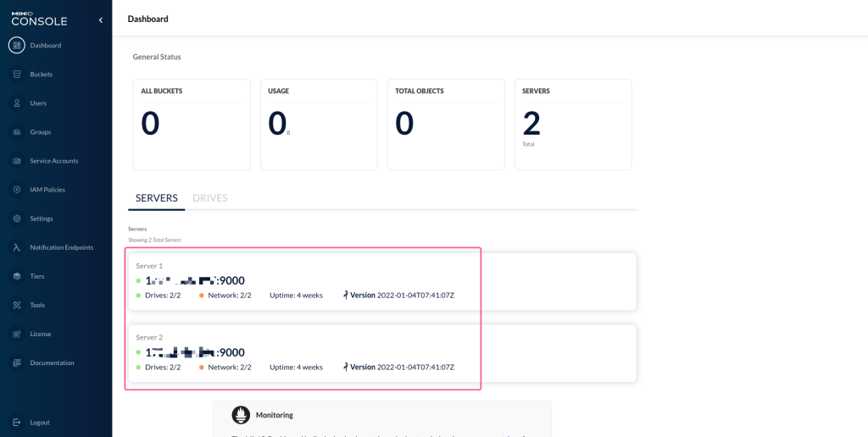This screenshot has width=868, height=437.
Task: Click the MinIO Console logo
Action: [x=39, y=19]
